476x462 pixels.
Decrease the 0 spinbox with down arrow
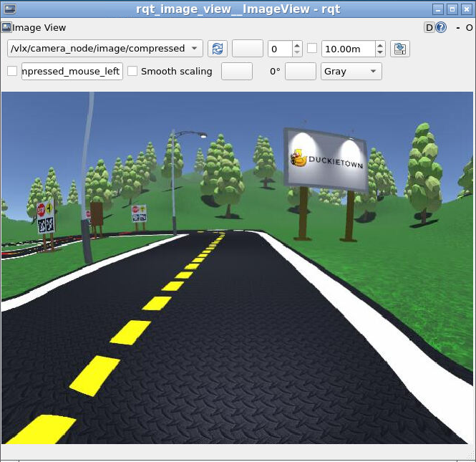pos(297,53)
